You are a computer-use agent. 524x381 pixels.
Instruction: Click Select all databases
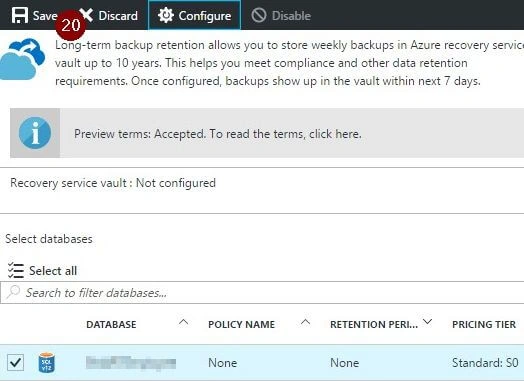[42, 270]
